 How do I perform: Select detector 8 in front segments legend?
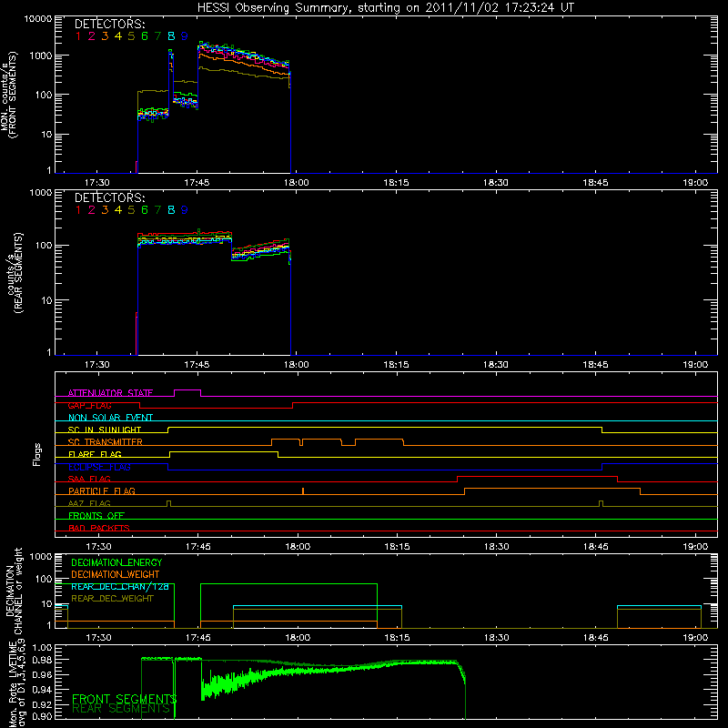pos(171,36)
